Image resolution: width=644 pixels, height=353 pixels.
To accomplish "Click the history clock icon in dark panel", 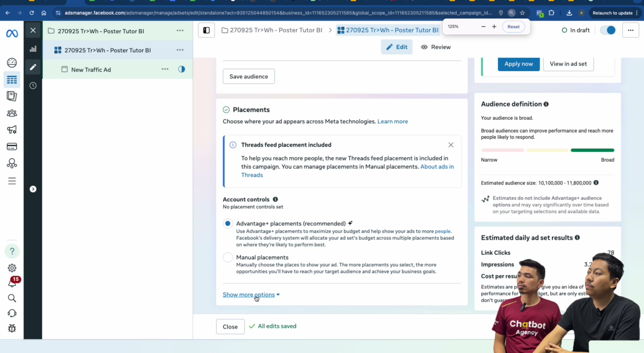I will pos(33,86).
